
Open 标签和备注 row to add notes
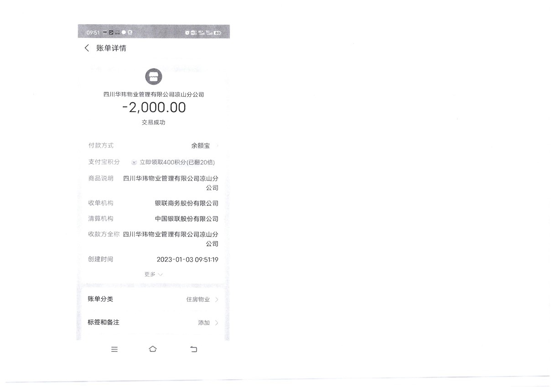[153, 322]
